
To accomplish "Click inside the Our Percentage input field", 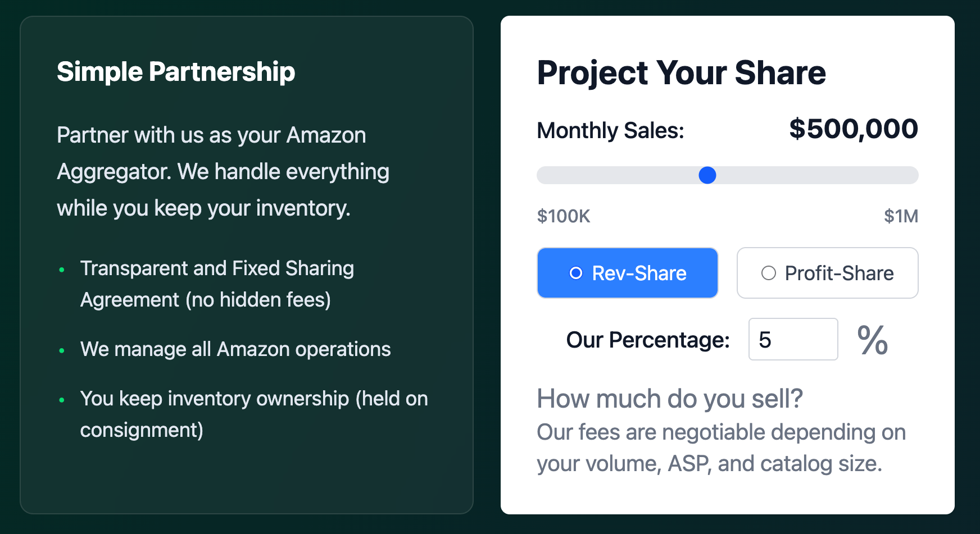I will 793,339.
